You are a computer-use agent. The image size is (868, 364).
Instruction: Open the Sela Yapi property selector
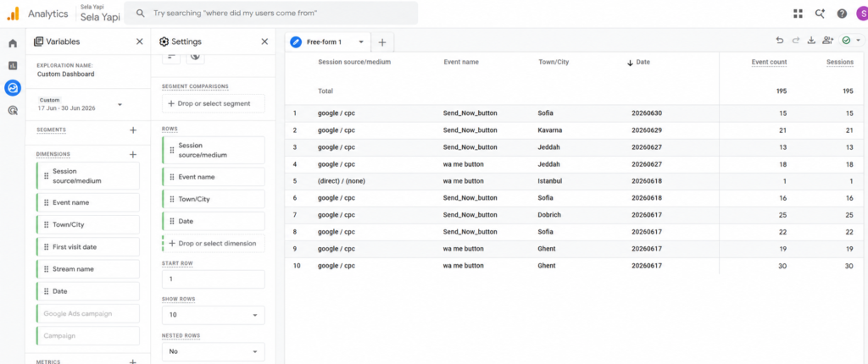[x=100, y=14]
